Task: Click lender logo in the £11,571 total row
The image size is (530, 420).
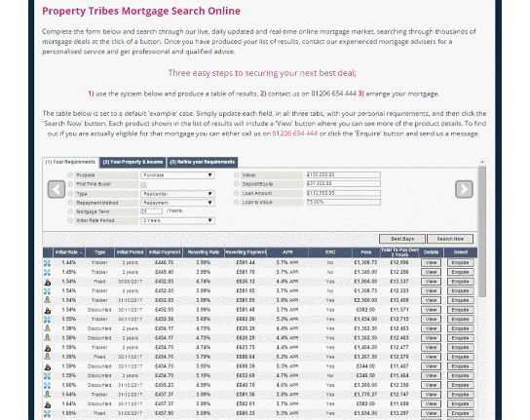Action: (x=48, y=310)
